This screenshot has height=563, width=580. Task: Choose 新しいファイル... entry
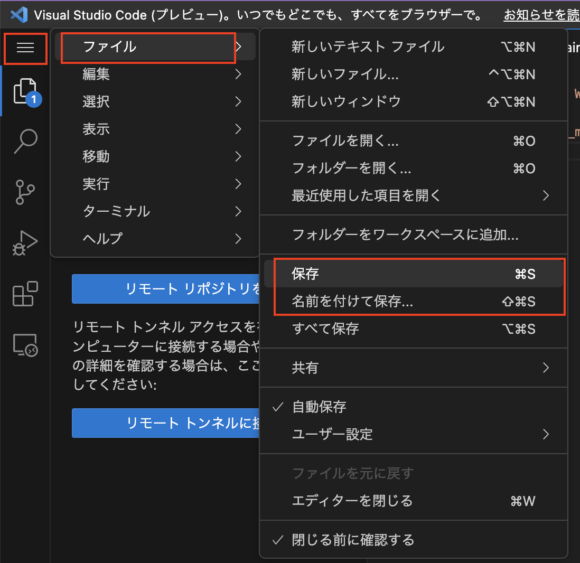[414, 74]
